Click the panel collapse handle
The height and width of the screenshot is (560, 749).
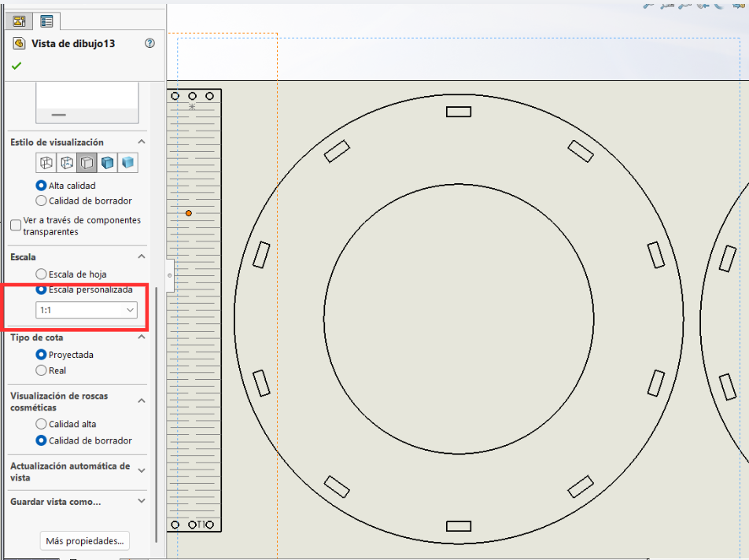click(170, 275)
